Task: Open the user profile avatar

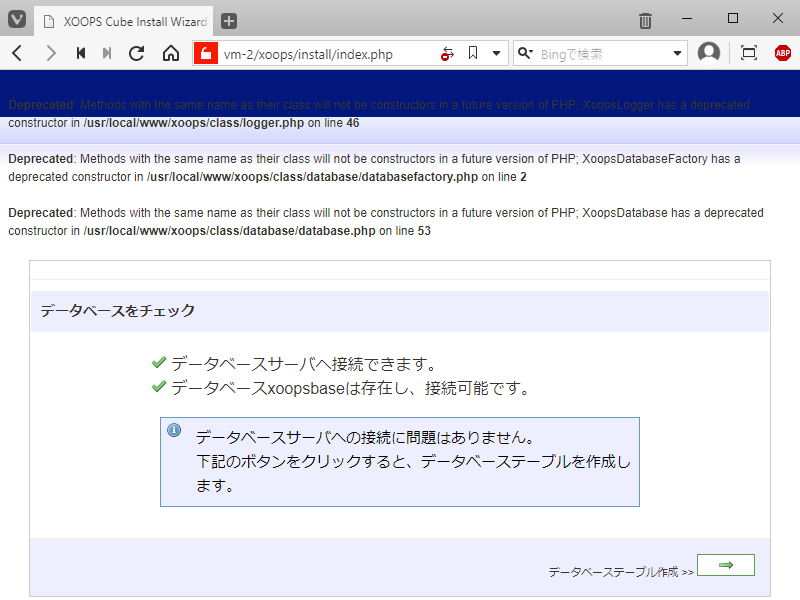Action: (x=709, y=53)
